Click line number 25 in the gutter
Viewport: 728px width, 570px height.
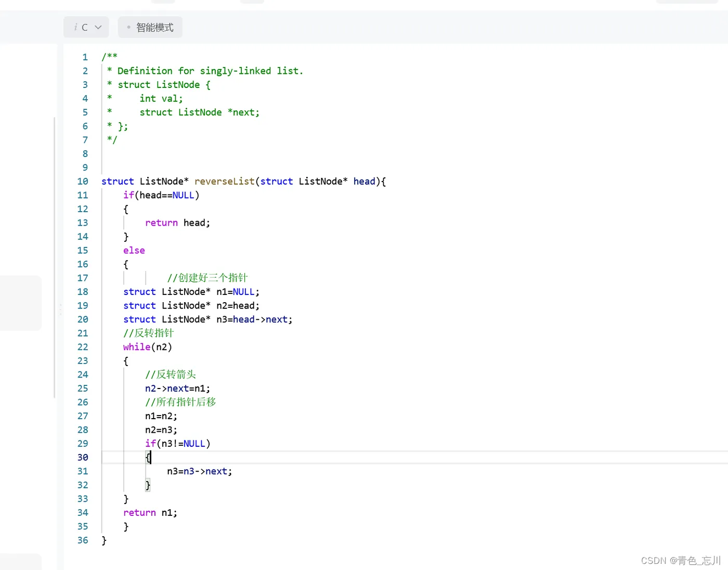pyautogui.click(x=83, y=388)
